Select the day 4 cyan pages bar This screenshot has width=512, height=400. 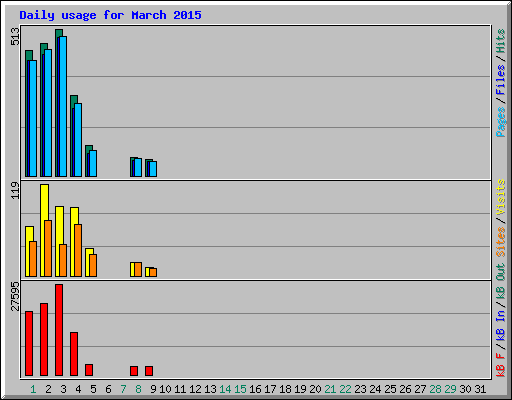click(x=78, y=140)
